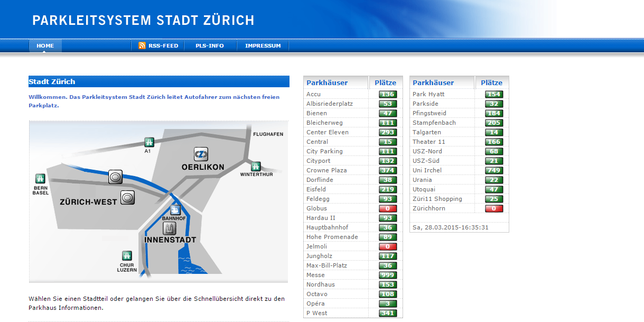Click the Eisfeld parking name
The image size is (644, 322).
pyautogui.click(x=316, y=189)
